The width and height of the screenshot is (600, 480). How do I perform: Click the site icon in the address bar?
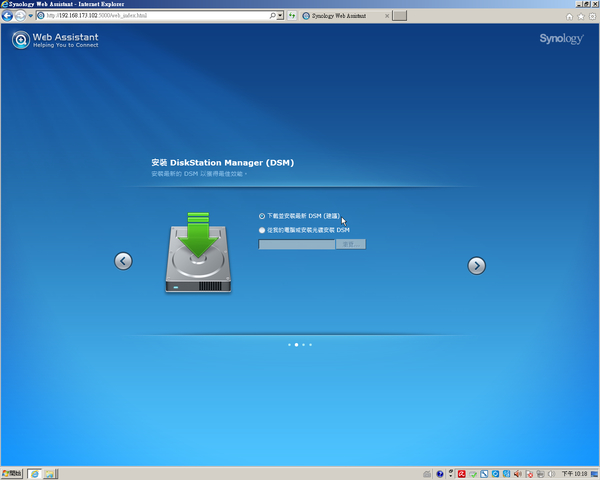41,16
